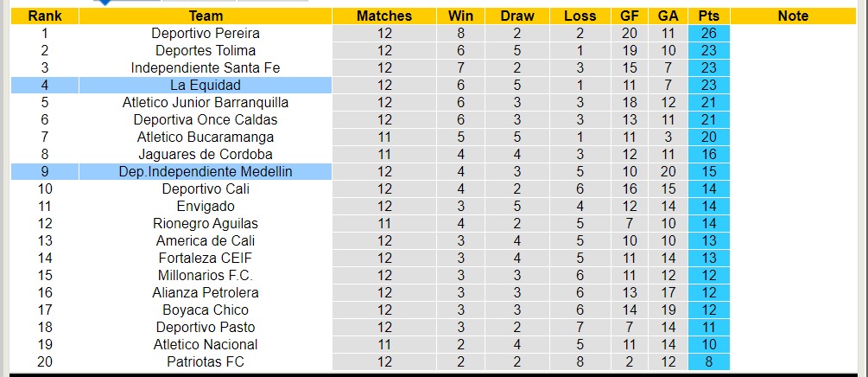The height and width of the screenshot is (377, 868).
Task: Click the Atletico Nacional team name
Action: (206, 344)
